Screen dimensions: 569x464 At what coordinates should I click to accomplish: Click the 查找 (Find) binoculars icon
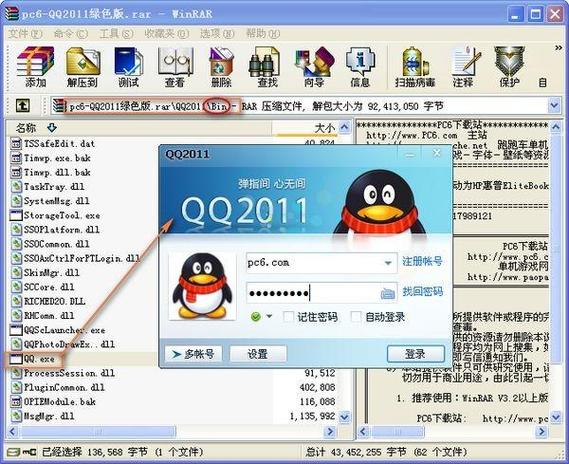pos(267,67)
